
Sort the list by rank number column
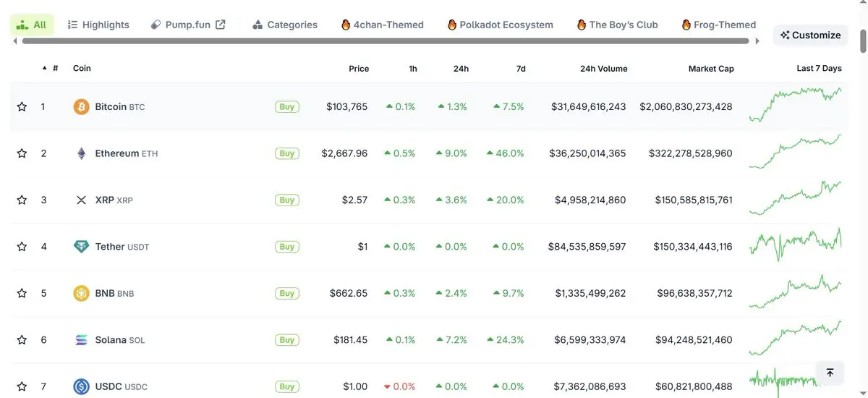pyautogui.click(x=55, y=68)
